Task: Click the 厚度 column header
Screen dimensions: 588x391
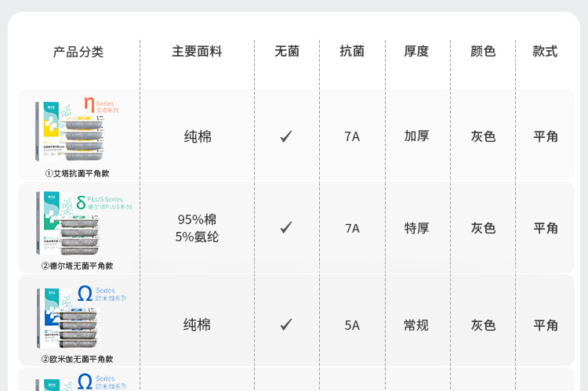Action: [x=416, y=52]
